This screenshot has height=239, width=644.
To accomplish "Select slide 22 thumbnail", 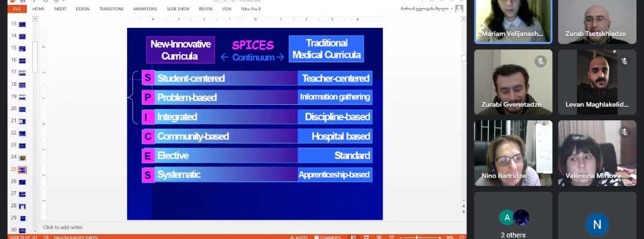I will coord(23,133).
